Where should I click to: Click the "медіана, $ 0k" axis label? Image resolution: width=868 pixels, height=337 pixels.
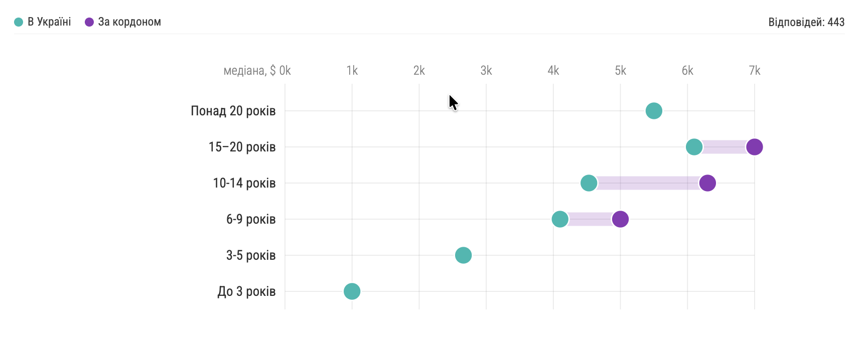(x=257, y=71)
